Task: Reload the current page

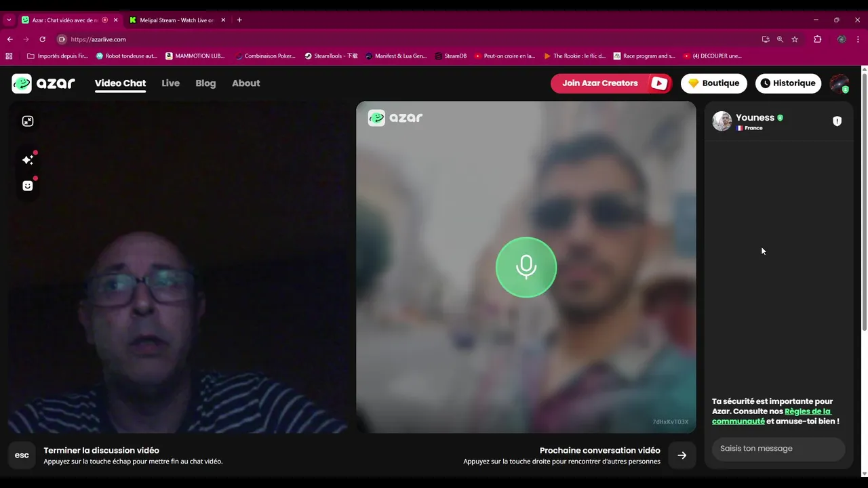Action: 42,39
